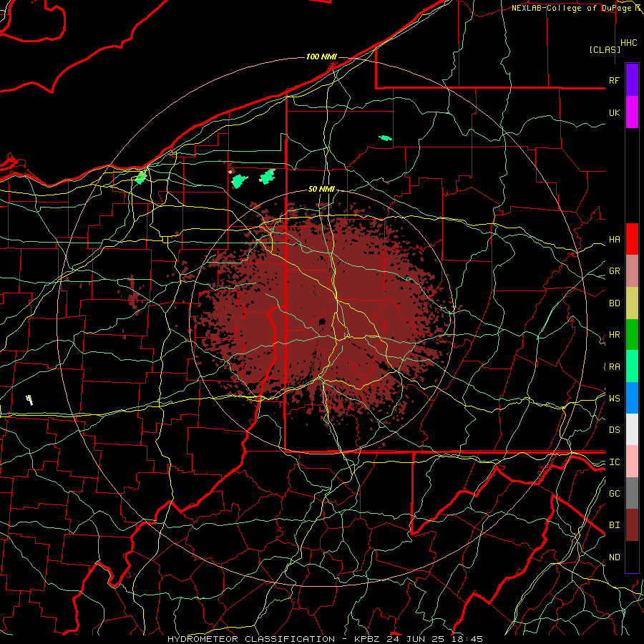Click the RA legend label
Viewport: 644px width, 644px height.
pos(614,367)
